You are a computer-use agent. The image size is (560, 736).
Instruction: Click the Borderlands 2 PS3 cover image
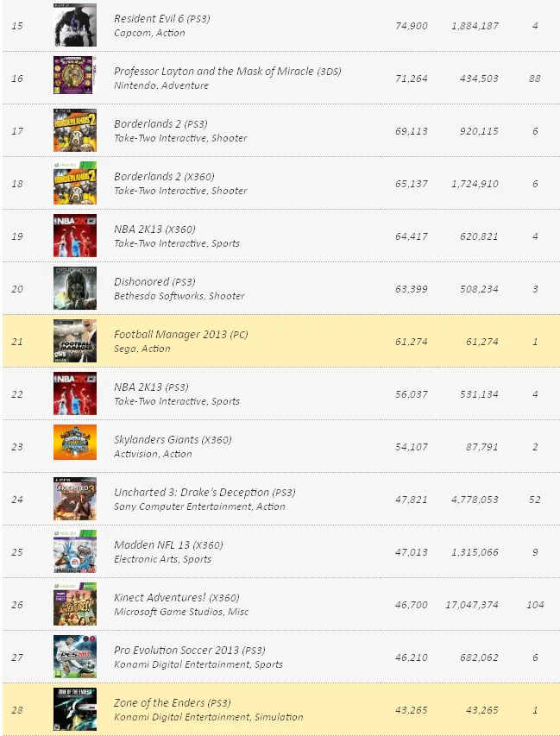74,130
